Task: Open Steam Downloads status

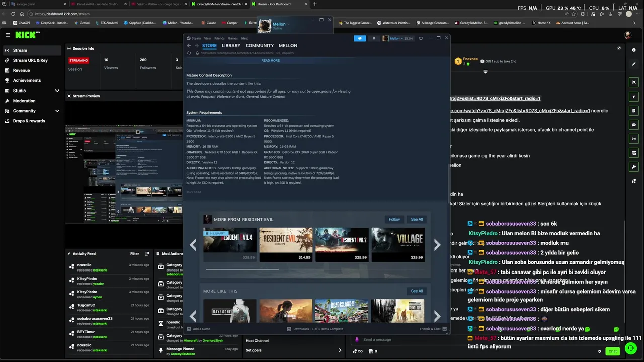Action: (x=315, y=329)
